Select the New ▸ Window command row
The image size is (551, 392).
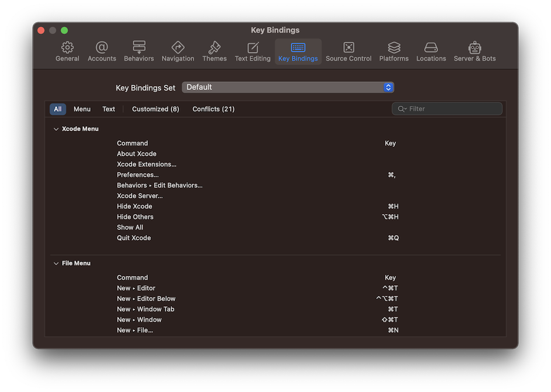(x=275, y=320)
